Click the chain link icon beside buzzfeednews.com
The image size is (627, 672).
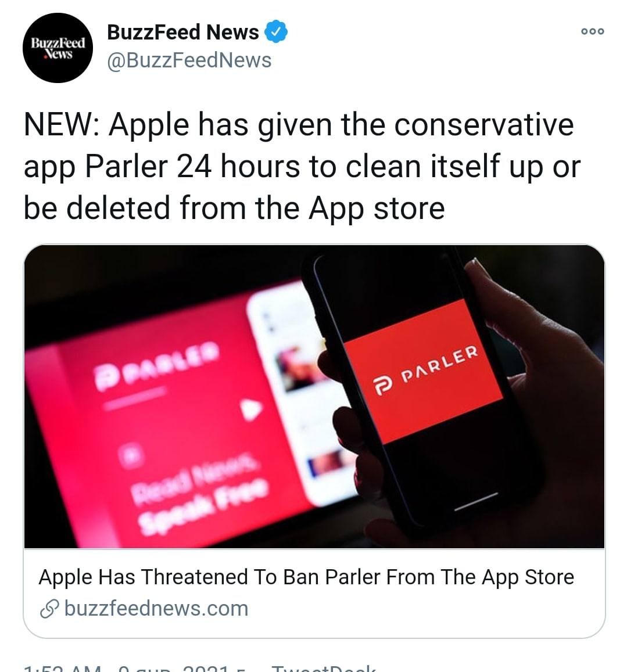coord(49,609)
